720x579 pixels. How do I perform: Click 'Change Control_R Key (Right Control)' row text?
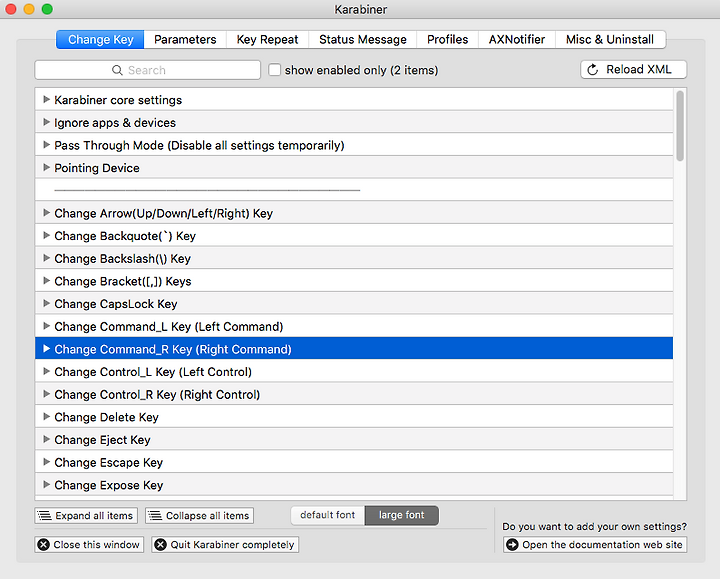coord(157,395)
